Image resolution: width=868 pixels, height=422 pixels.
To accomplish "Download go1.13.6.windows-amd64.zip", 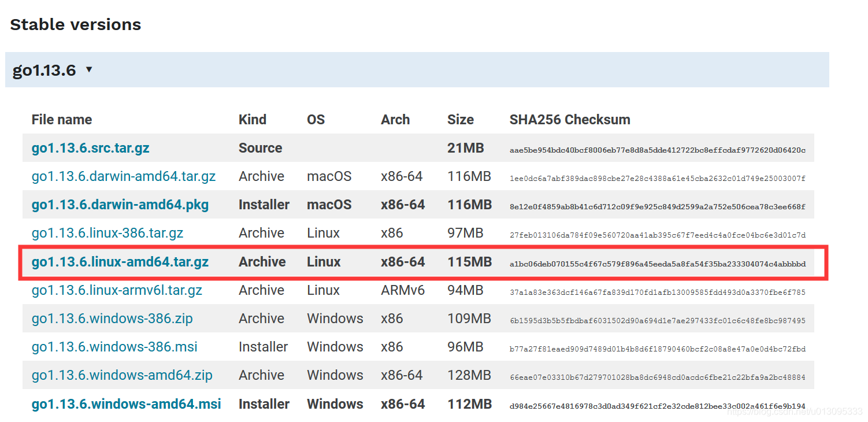I will (x=122, y=375).
